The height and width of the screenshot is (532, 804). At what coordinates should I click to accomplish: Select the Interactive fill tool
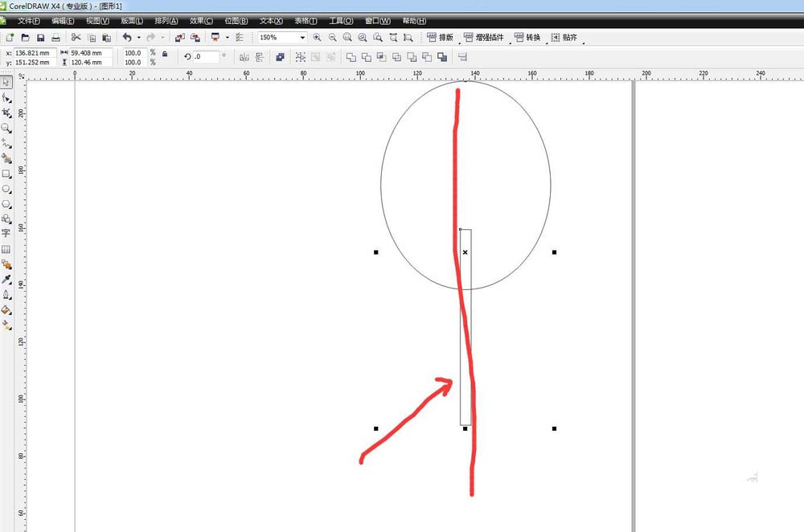6,325
